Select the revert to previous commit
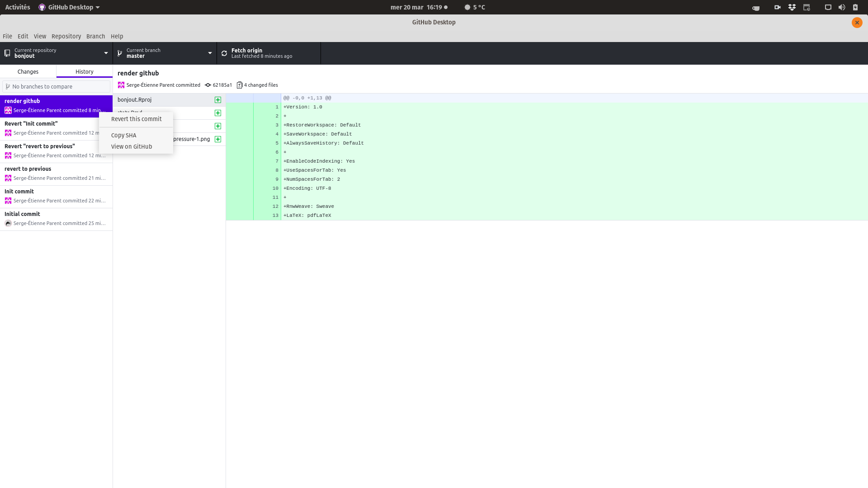This screenshot has width=868, height=488. 56,174
